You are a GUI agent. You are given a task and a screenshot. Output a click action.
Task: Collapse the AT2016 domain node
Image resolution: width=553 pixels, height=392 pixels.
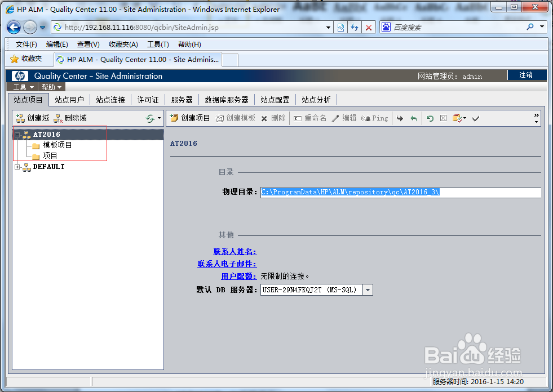17,134
